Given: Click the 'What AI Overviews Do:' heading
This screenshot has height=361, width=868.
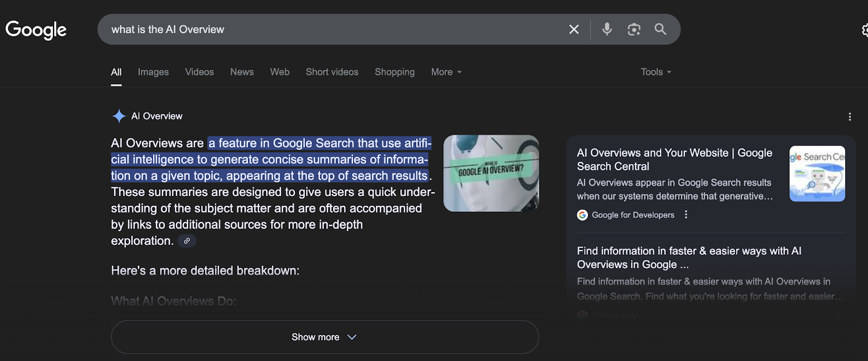Looking at the screenshot, I should coord(174,301).
